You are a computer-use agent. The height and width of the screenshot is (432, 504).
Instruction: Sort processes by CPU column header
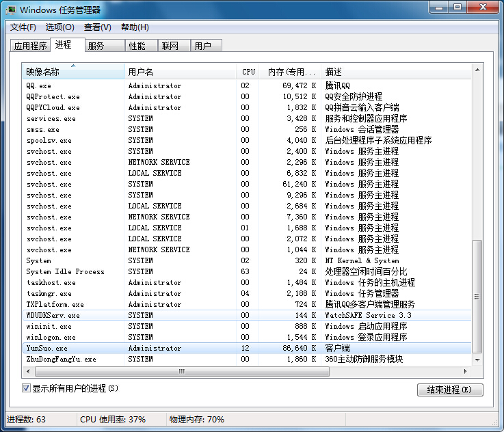[x=248, y=72]
